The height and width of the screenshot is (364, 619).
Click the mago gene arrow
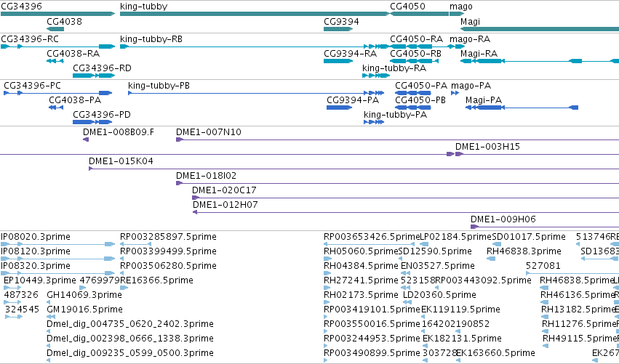(x=456, y=14)
